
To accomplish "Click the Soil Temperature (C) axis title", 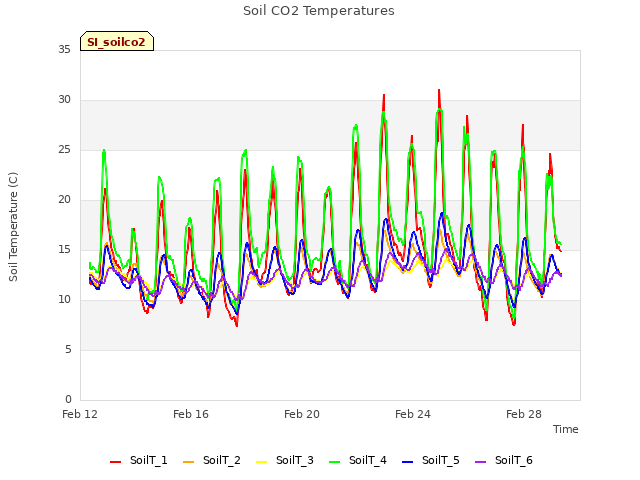I will click(13, 227).
